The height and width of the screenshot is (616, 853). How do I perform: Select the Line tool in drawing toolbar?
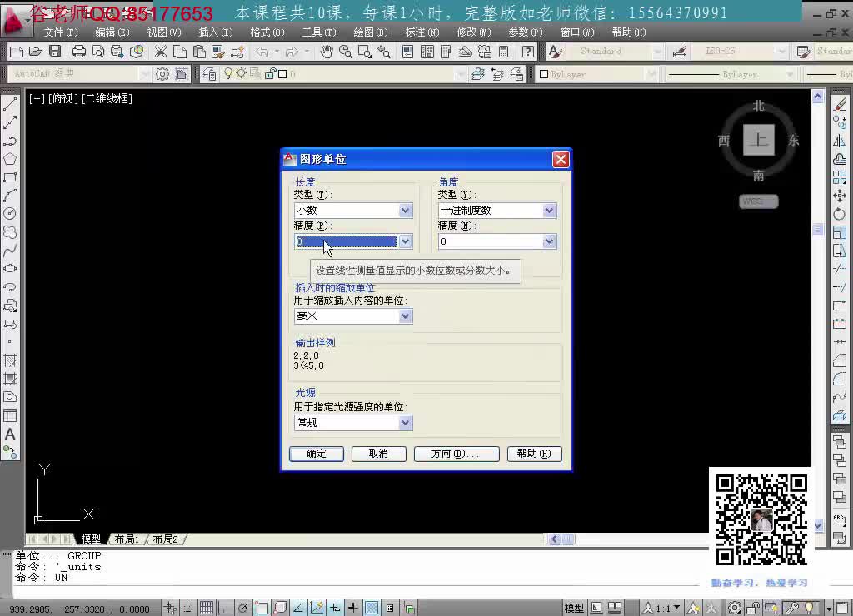pos(10,106)
